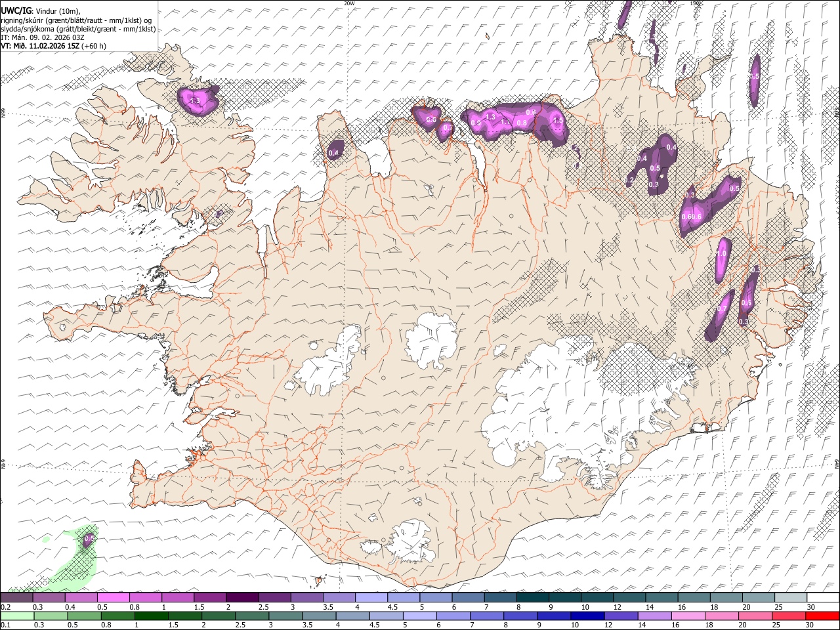Pick the bottom-row navy swatch between 10 and 12
The image size is (840, 630).
(x=587, y=616)
